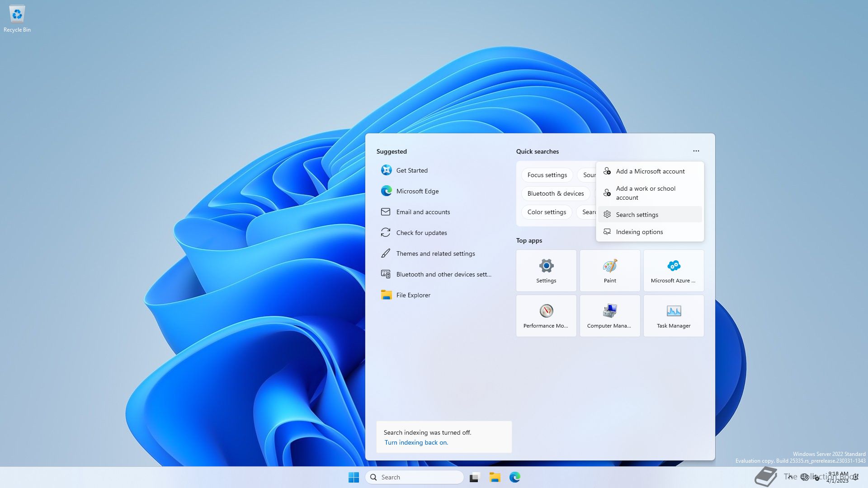Open the Recycle Bin desktop icon
The height and width of the screenshot is (488, 868).
[x=17, y=19]
